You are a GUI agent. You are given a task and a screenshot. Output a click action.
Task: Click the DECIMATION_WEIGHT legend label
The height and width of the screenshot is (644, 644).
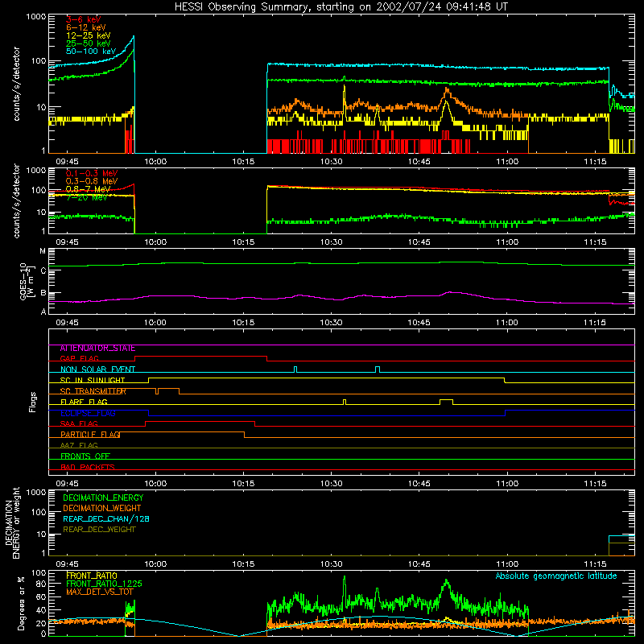pyautogui.click(x=102, y=509)
